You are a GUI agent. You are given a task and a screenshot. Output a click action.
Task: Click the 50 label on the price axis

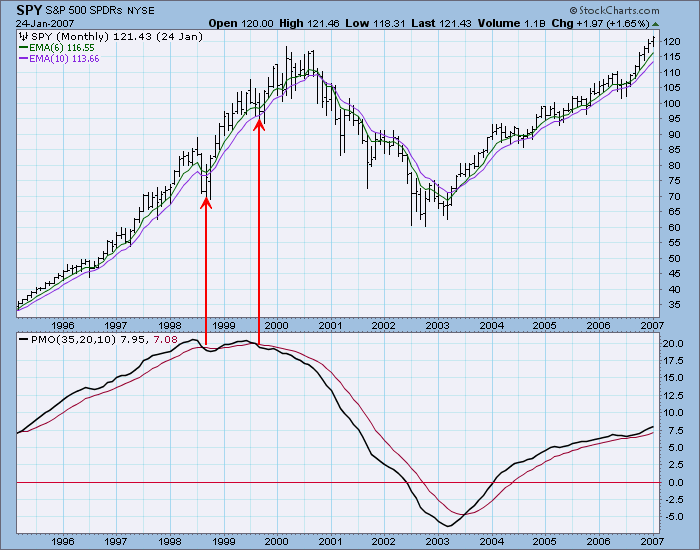click(x=675, y=258)
